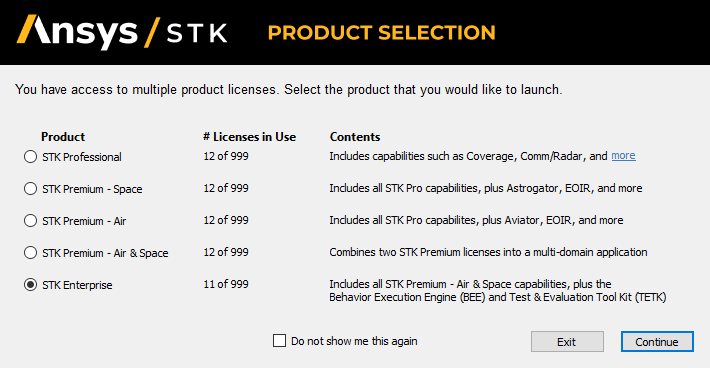Screen dimensions: 710x368
Task: Click the Aviator, EOIR description for Premium Air
Action: coord(476,220)
